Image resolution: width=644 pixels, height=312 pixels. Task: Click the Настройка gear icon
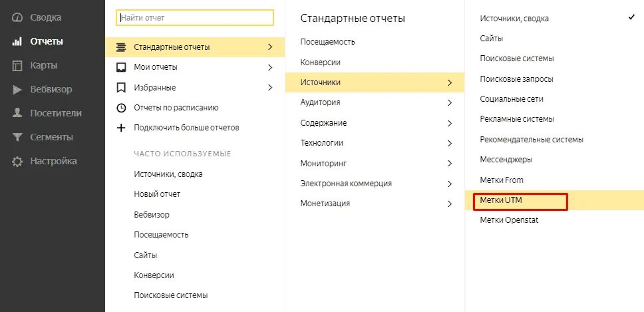[17, 162]
